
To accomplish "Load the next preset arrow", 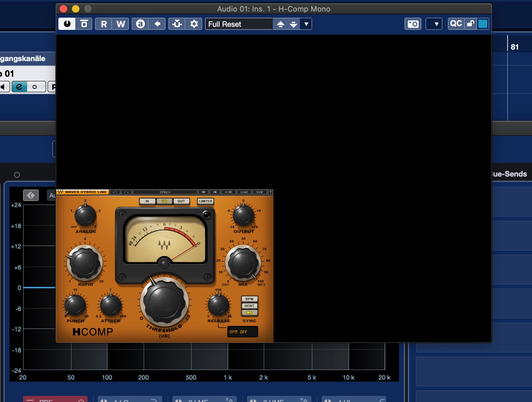I will 293,24.
